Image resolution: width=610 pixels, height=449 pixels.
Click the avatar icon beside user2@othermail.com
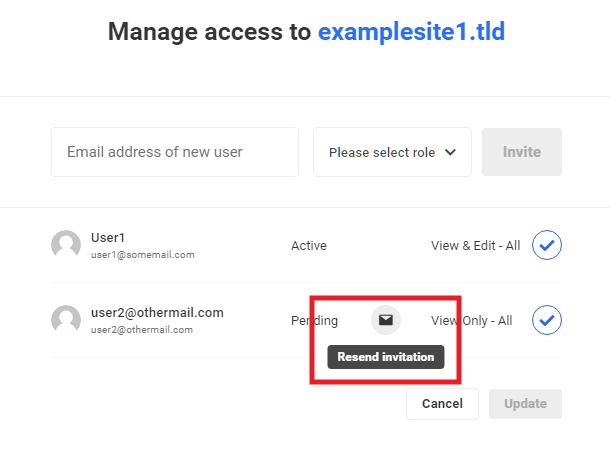[66, 320]
